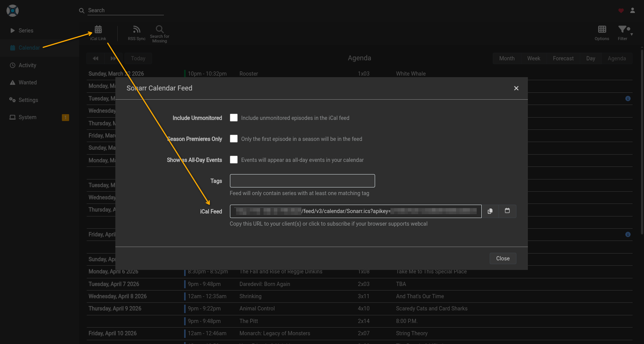
Task: Click into the Tags input field
Action: tap(302, 181)
